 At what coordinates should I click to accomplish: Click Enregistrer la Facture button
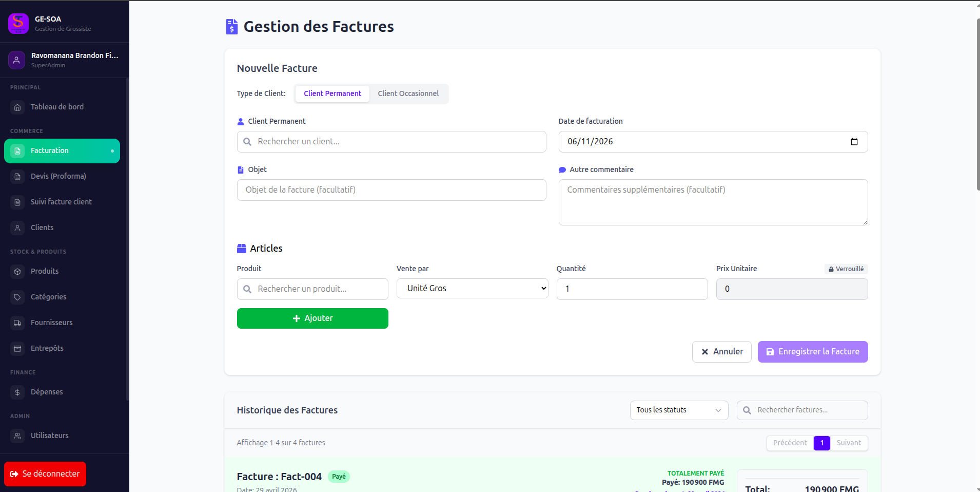click(813, 352)
